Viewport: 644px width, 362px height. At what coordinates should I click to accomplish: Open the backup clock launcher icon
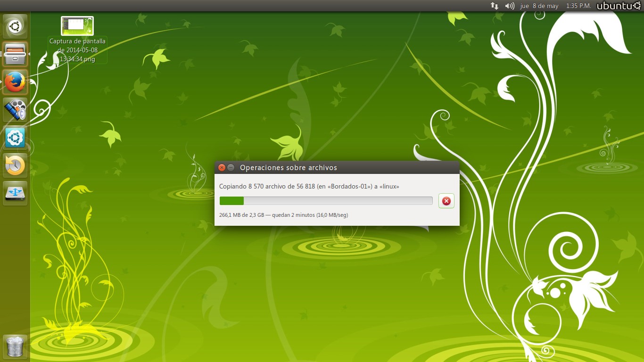coord(15,165)
